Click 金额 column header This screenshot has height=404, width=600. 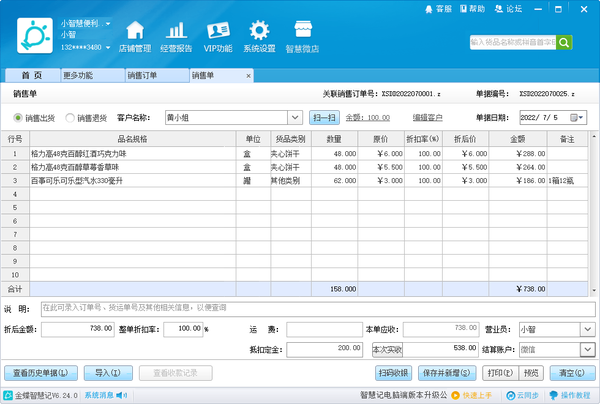pyautogui.click(x=518, y=139)
